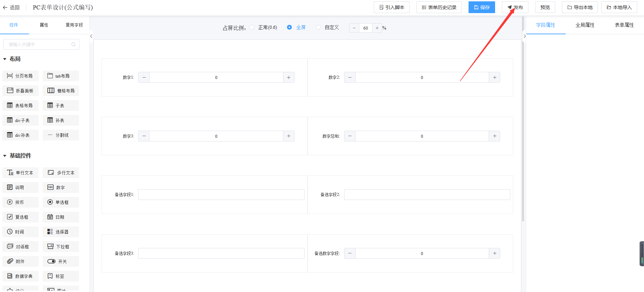
Task: Increase the 数字2 value
Action: pos(494,77)
